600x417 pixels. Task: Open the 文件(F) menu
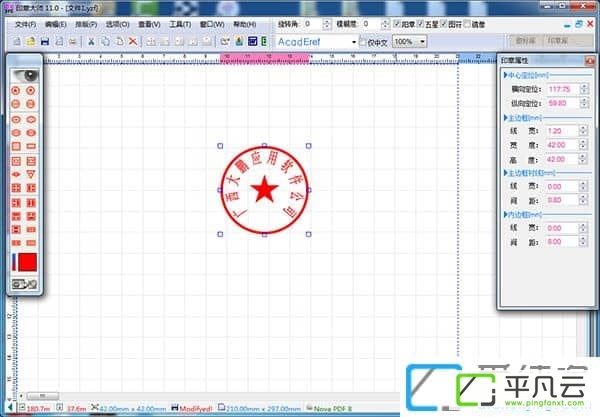click(25, 24)
